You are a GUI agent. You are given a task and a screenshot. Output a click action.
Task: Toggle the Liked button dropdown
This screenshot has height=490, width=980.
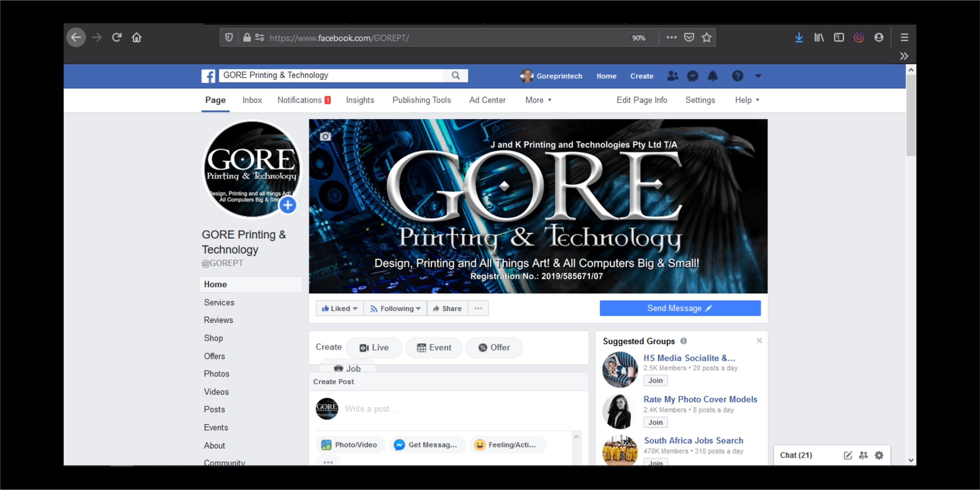point(339,308)
